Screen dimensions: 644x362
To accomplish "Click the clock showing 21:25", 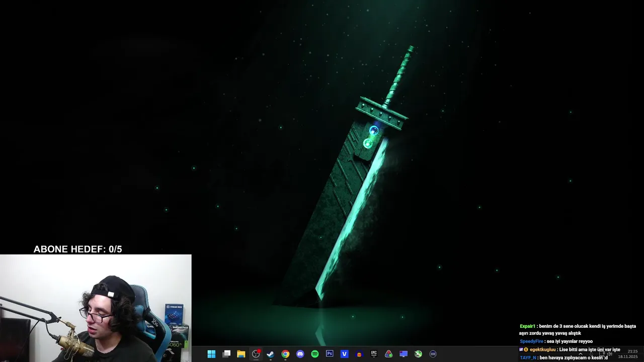I will pyautogui.click(x=633, y=351).
